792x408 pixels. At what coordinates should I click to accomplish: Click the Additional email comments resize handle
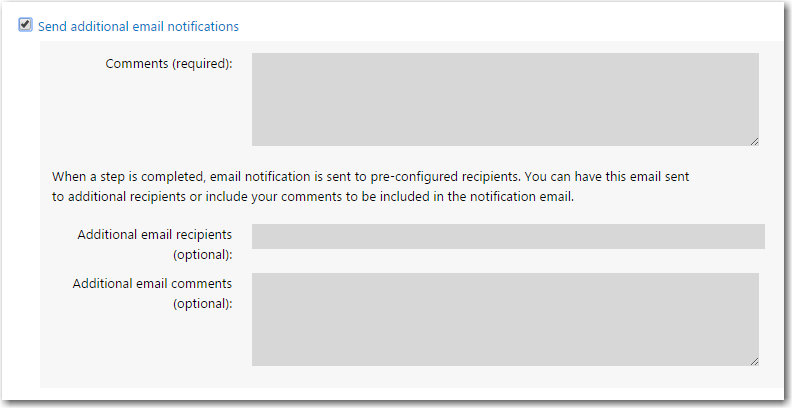coord(754,361)
